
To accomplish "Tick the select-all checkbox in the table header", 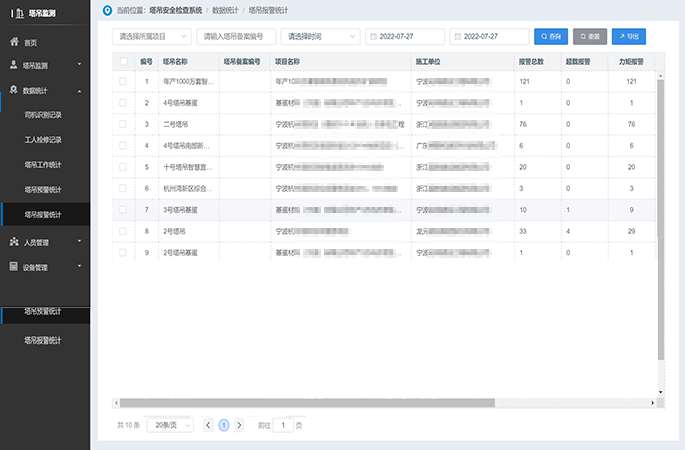I will 123,61.
